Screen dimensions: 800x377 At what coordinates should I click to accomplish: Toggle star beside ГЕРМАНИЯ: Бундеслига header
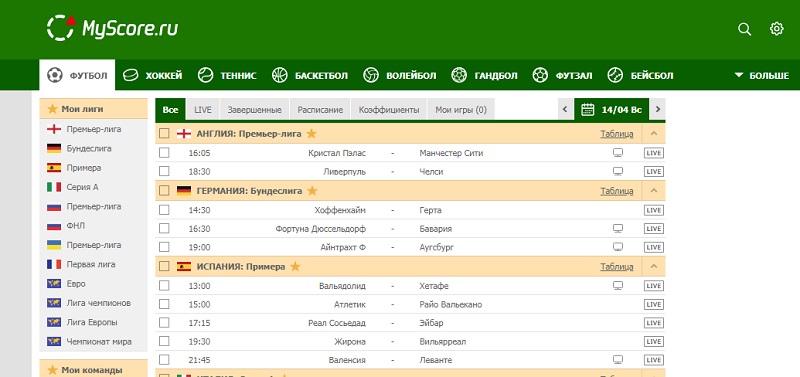(312, 191)
